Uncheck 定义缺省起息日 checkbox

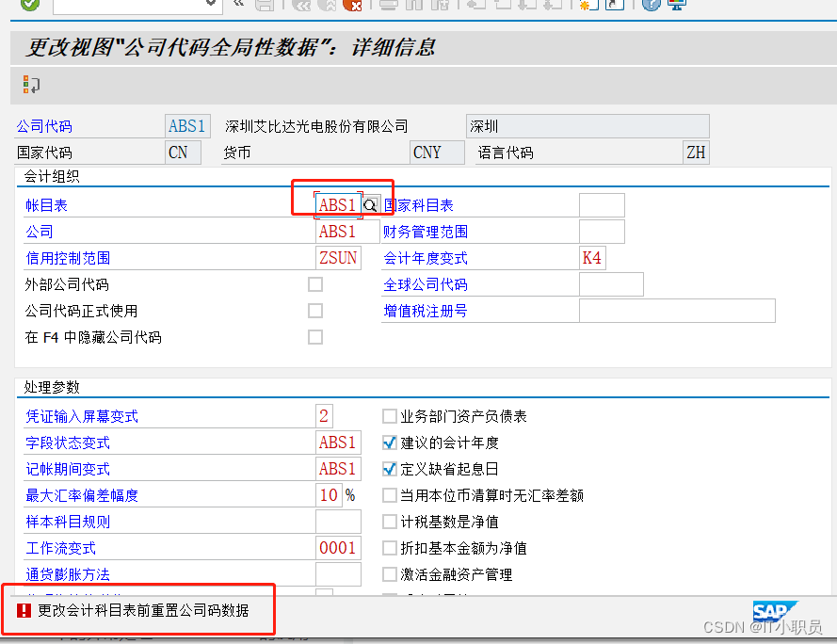click(x=390, y=469)
